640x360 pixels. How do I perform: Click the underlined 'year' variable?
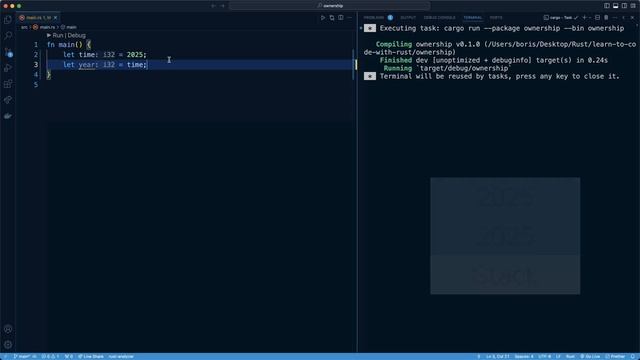(87, 64)
